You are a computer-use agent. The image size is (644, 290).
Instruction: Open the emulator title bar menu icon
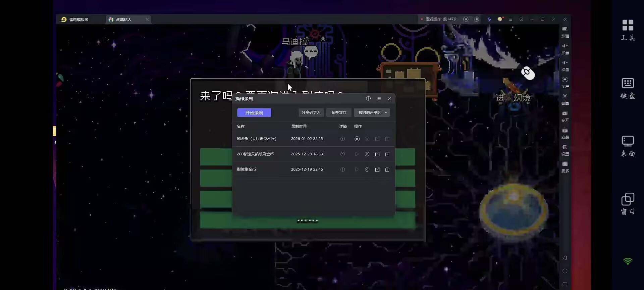pos(511,19)
